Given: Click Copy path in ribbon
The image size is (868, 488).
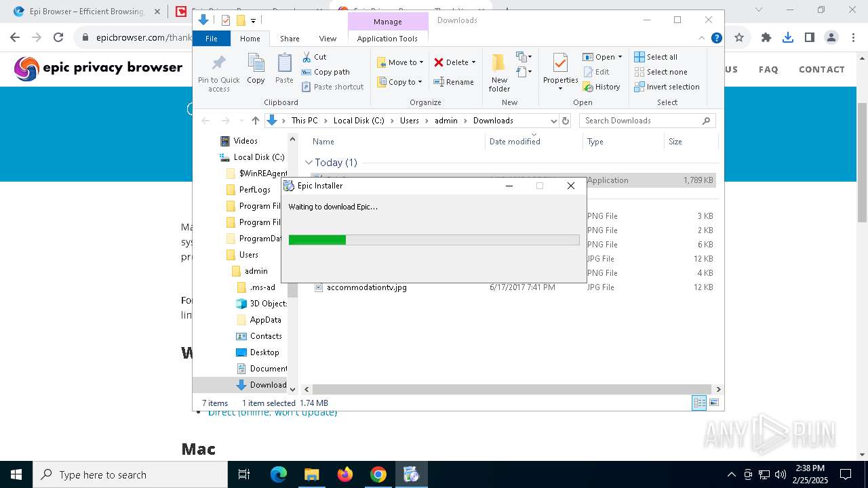Looking at the screenshot, I should tap(325, 72).
